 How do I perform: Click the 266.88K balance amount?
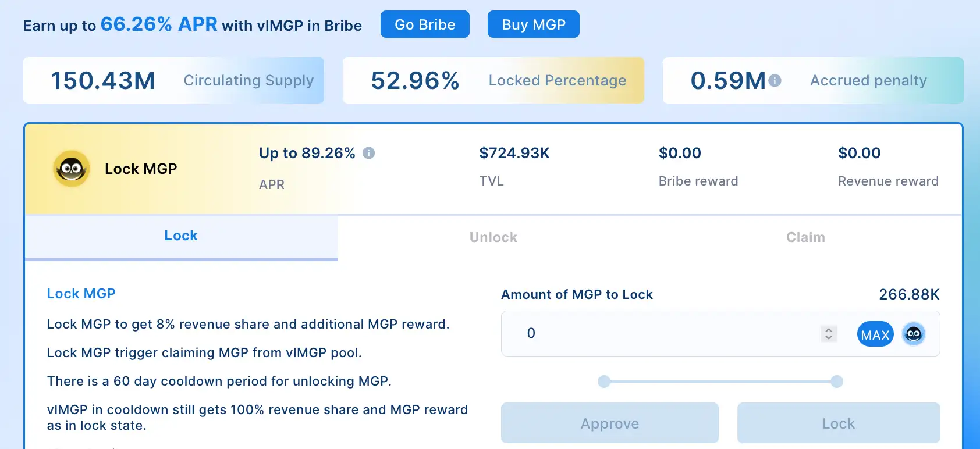pyautogui.click(x=909, y=294)
